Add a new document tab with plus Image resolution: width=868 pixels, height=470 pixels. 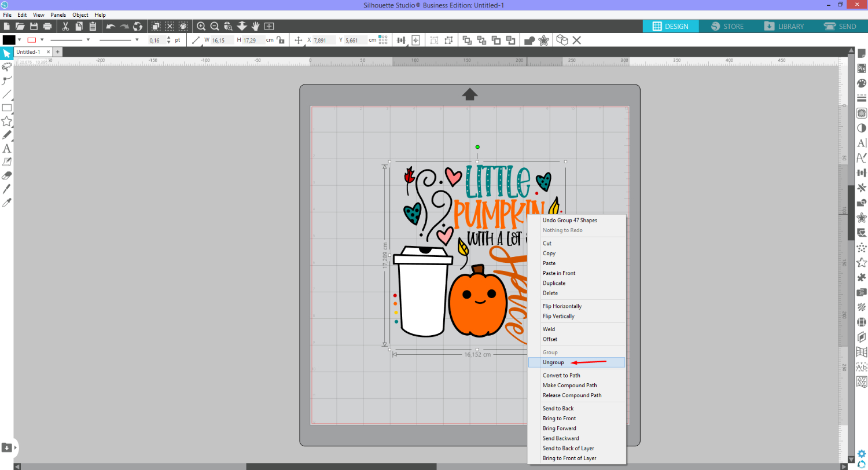[x=57, y=52]
